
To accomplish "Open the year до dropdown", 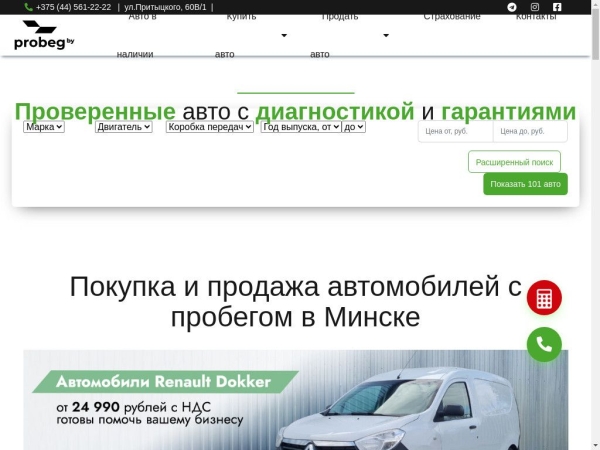I will [x=354, y=127].
